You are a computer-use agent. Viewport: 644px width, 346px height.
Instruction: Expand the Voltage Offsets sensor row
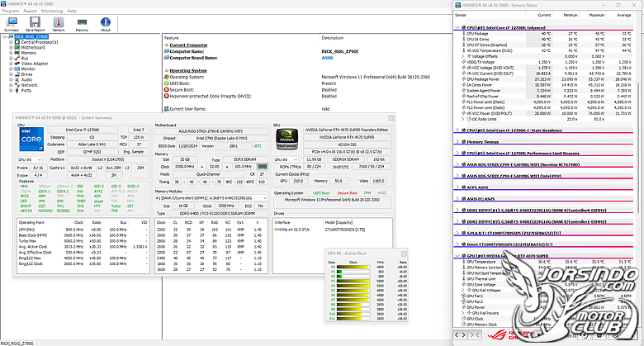463,56
